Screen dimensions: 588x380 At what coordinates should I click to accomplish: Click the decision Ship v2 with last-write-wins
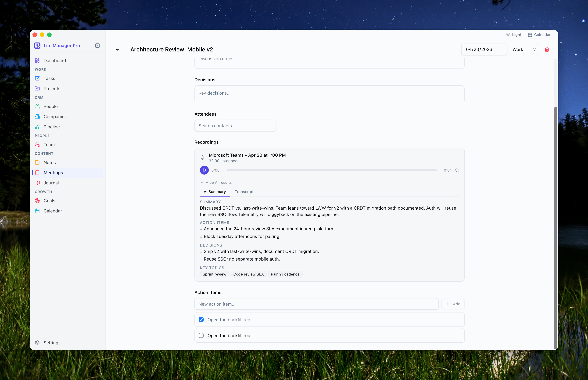[261, 251]
